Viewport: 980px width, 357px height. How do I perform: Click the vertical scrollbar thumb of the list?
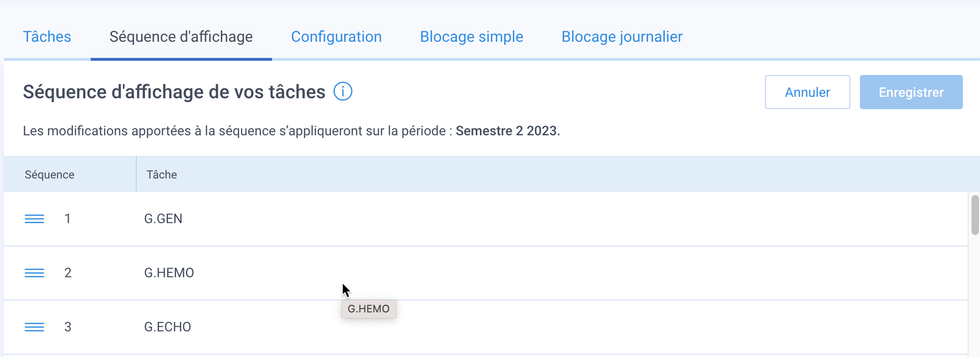pyautogui.click(x=975, y=215)
